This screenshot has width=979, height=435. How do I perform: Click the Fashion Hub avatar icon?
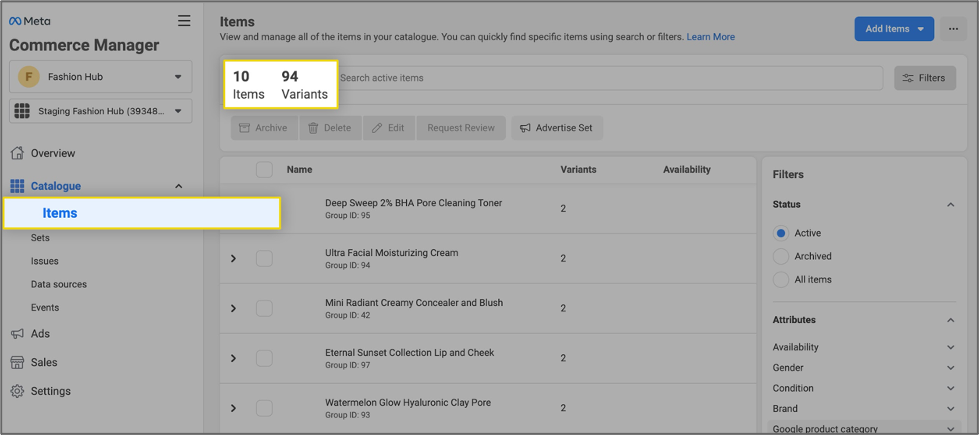pos(27,77)
